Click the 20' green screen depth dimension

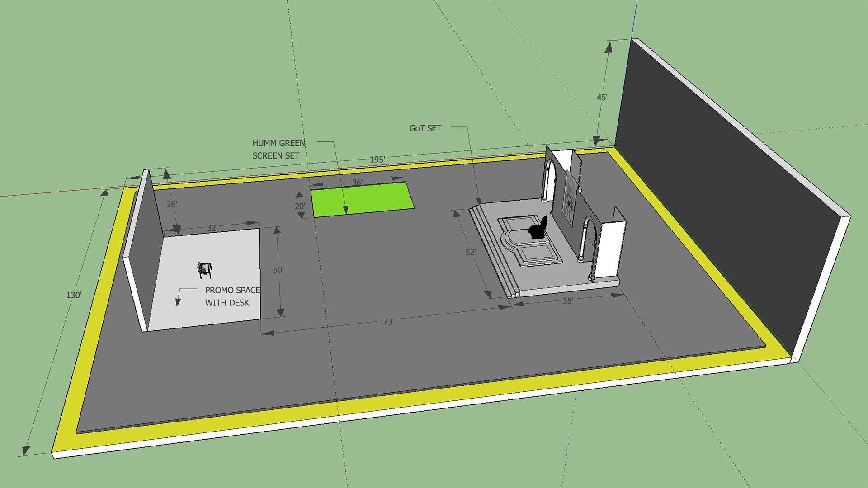[300, 206]
